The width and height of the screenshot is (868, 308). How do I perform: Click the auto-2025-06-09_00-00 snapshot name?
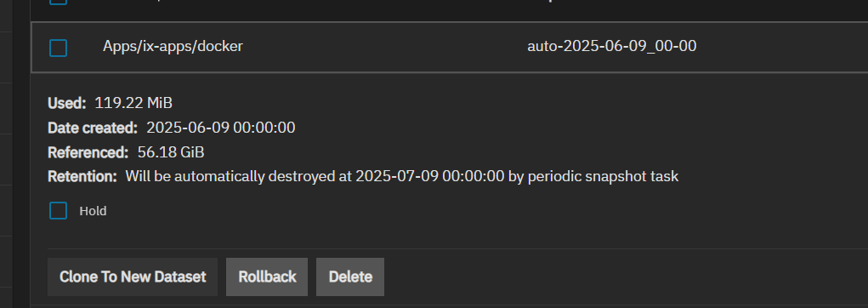612,46
